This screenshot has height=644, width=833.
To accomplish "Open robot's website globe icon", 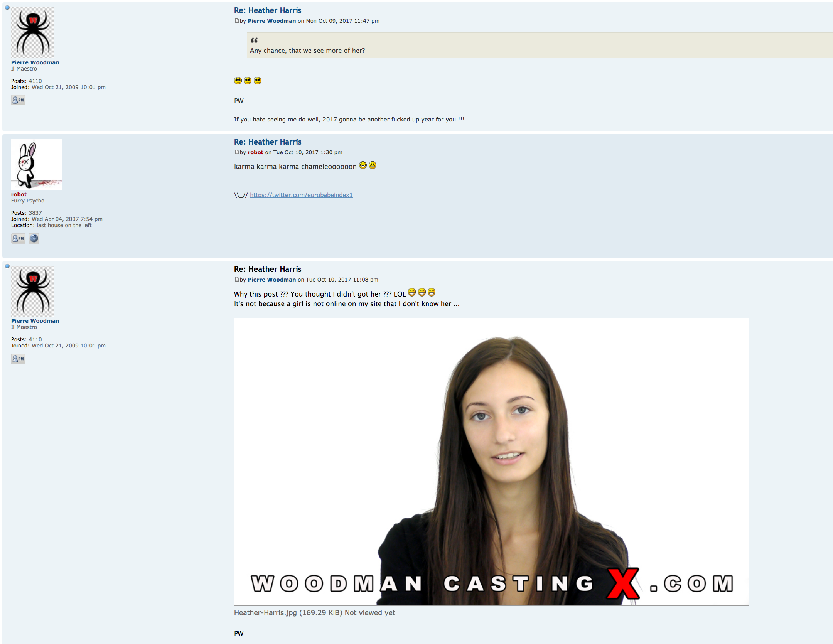I will coord(34,238).
